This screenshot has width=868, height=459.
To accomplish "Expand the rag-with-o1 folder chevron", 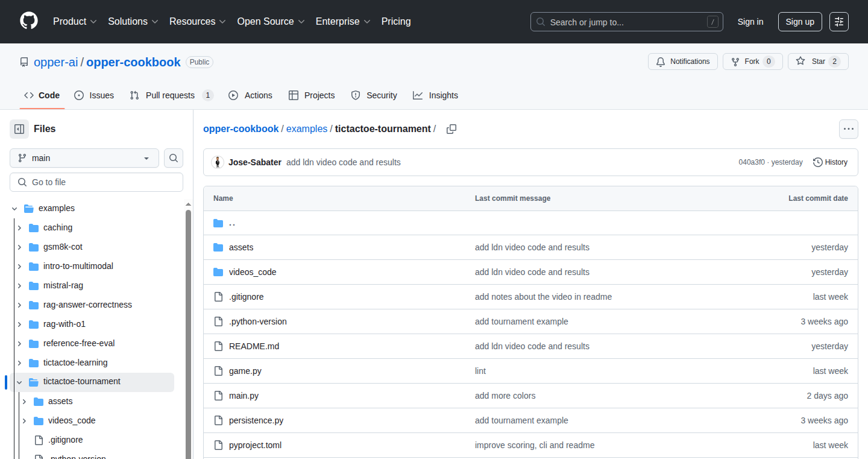I will [19, 324].
